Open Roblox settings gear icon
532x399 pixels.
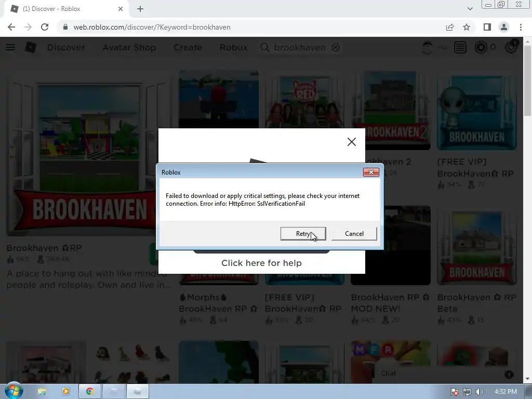pyautogui.click(x=511, y=47)
